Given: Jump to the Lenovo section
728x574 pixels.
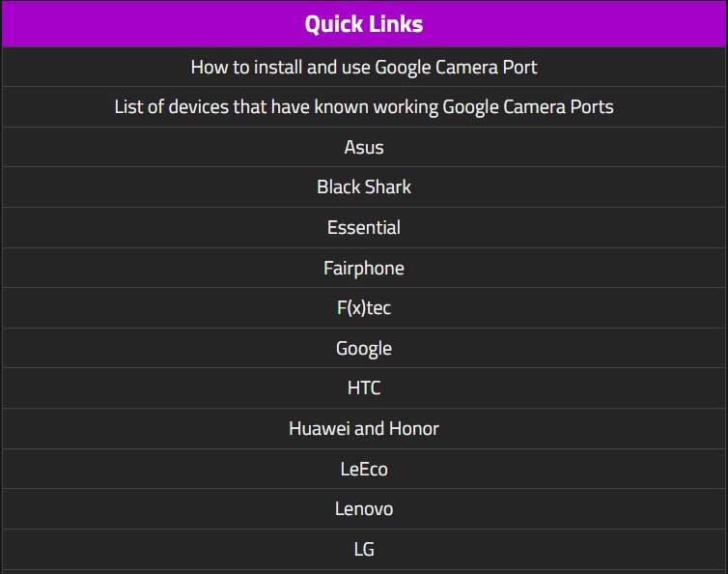Looking at the screenshot, I should pyautogui.click(x=364, y=509).
